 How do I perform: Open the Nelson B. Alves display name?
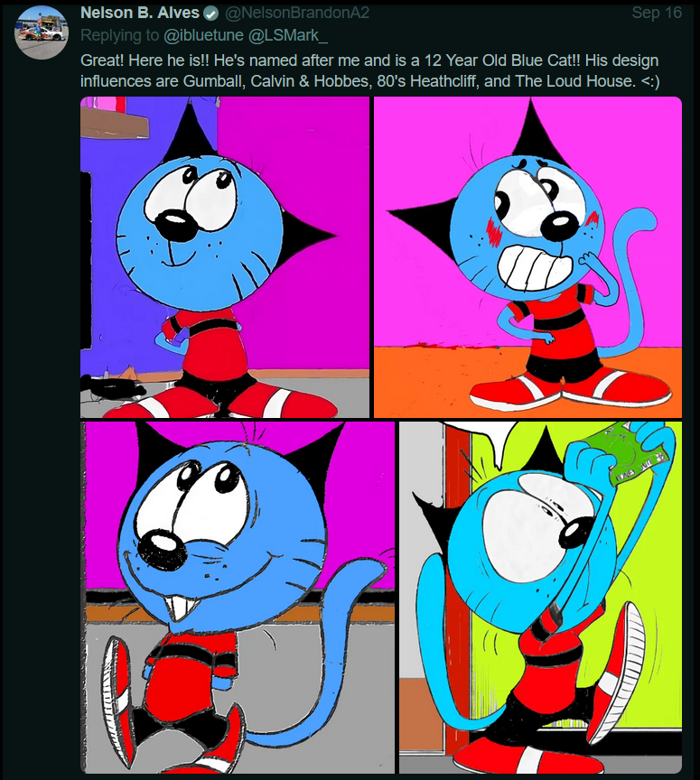[x=140, y=13]
